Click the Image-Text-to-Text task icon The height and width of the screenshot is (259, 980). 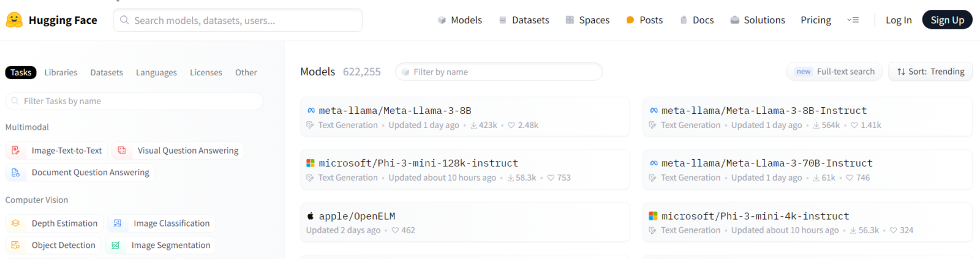click(16, 151)
